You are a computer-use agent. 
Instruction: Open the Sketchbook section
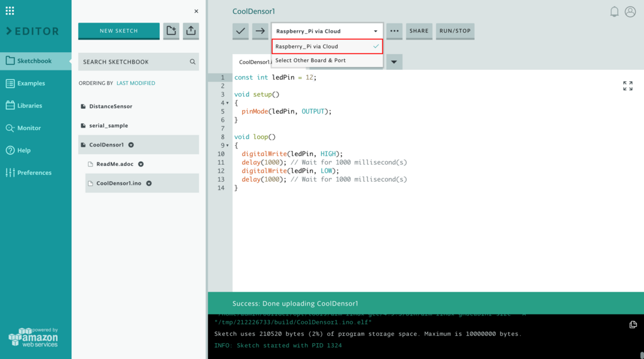click(x=36, y=61)
